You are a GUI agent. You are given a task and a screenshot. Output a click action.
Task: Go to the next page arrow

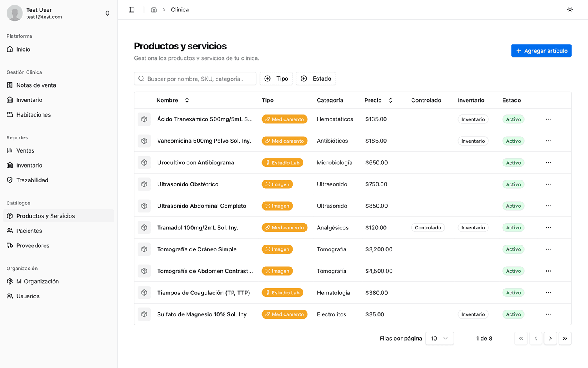click(x=550, y=338)
